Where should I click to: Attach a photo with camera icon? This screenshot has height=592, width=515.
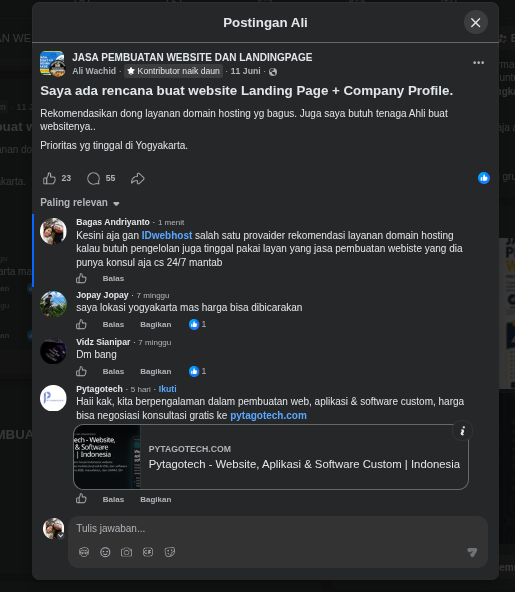(126, 552)
